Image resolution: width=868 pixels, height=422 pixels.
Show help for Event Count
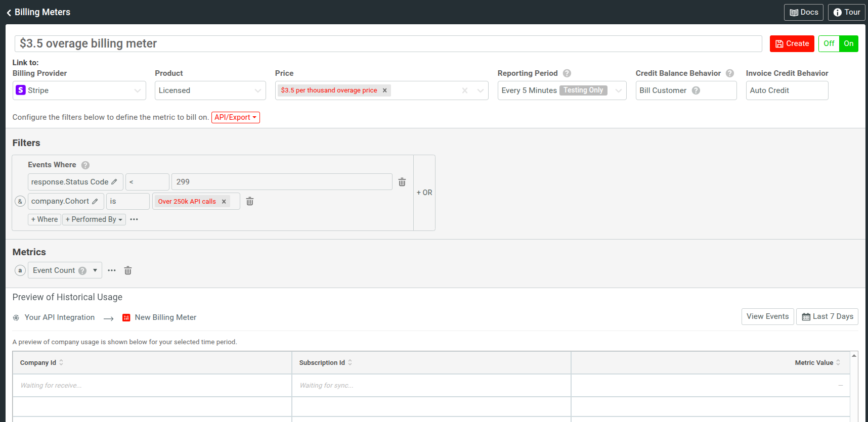pyautogui.click(x=82, y=271)
